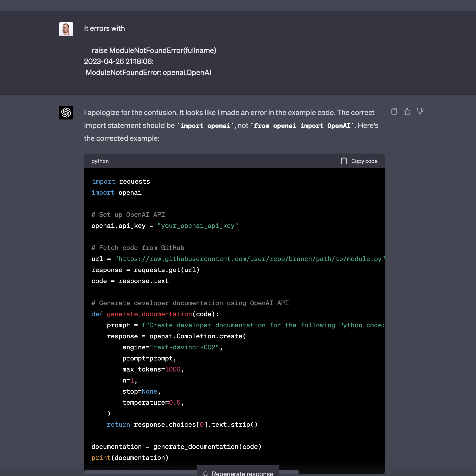Open the GitHub raw URL string in code
This screenshot has height=476, width=476.
[x=250, y=259]
